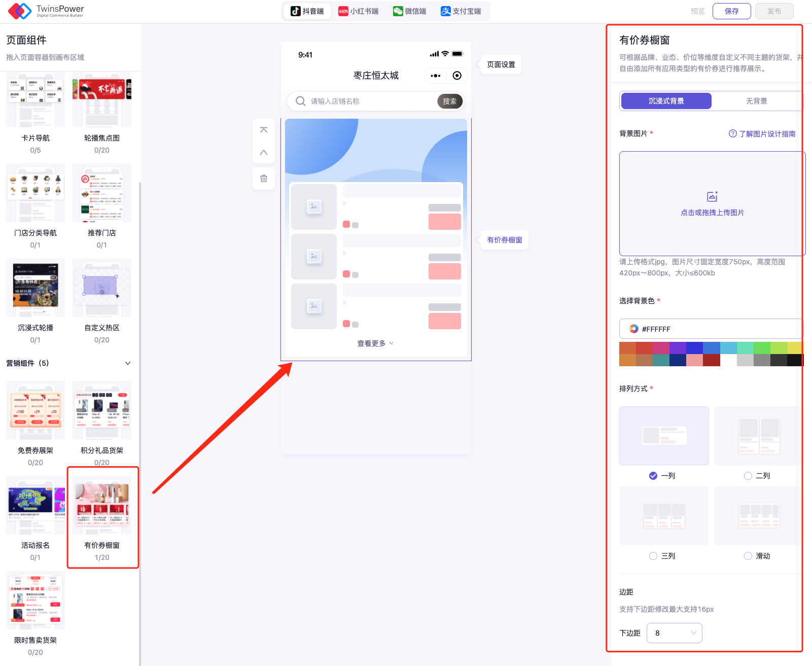Open the 下边距 dropdown
Image resolution: width=812 pixels, height=666 pixels.
tap(674, 633)
